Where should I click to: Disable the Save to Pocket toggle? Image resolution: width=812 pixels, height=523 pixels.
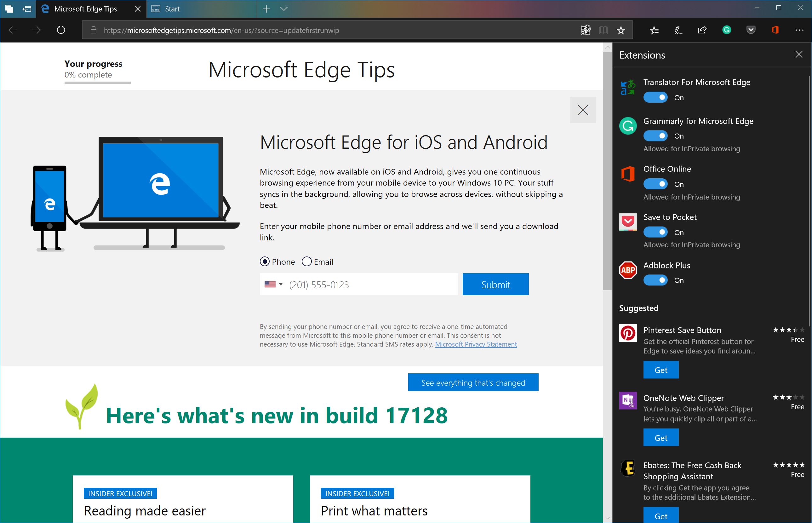coord(655,232)
